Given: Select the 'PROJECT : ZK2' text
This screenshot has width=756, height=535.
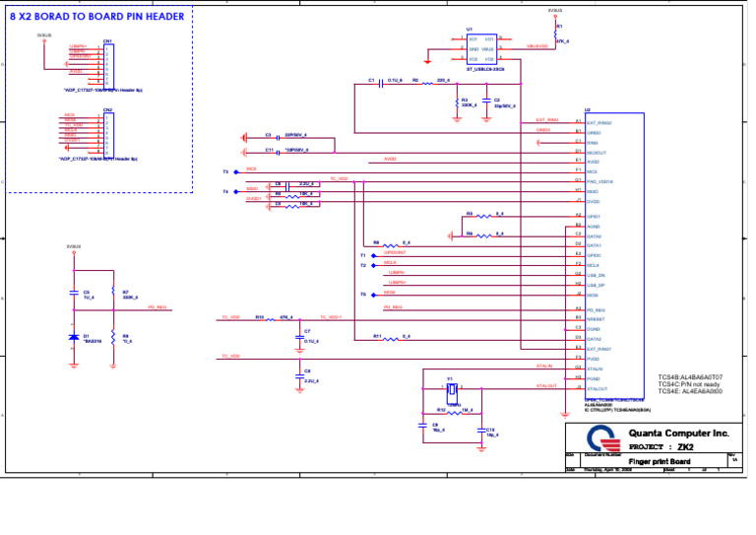Looking at the screenshot, I should [661, 447].
